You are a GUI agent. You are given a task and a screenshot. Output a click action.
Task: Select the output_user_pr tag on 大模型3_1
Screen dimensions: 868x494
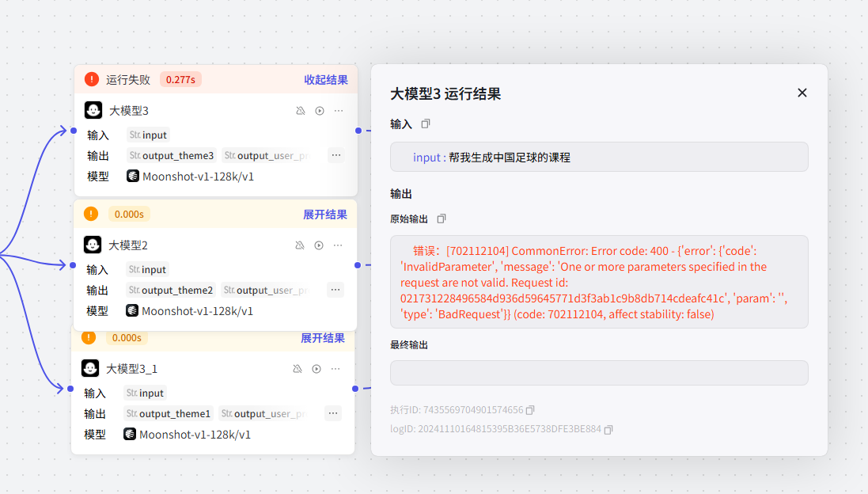(263, 414)
